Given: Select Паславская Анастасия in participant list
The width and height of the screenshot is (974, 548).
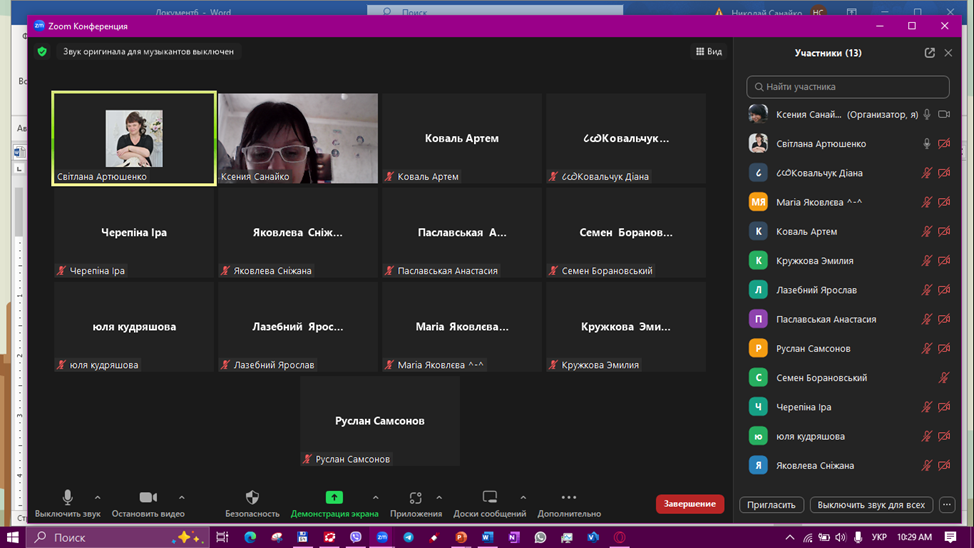Looking at the screenshot, I should tap(848, 319).
